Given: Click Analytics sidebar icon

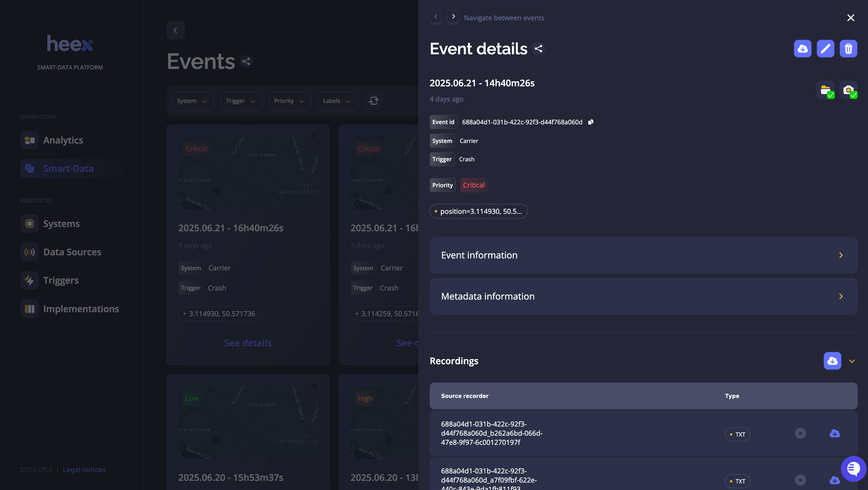Looking at the screenshot, I should coord(30,140).
